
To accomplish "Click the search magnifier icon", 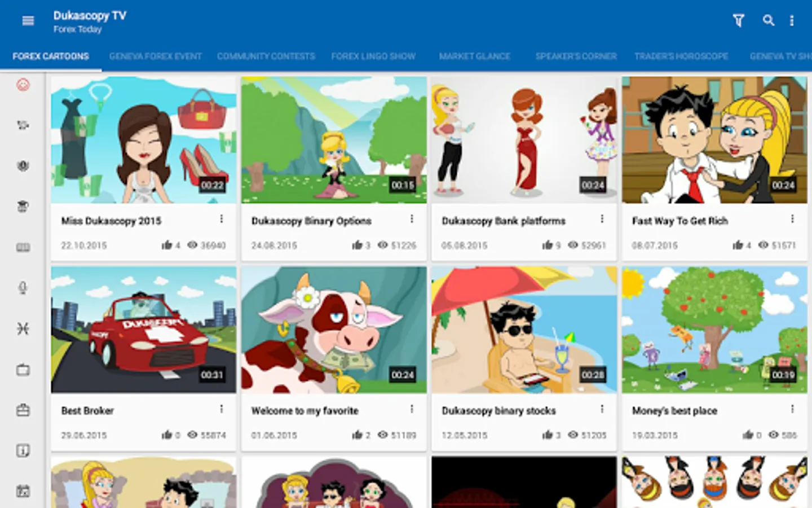I will pos(768,20).
